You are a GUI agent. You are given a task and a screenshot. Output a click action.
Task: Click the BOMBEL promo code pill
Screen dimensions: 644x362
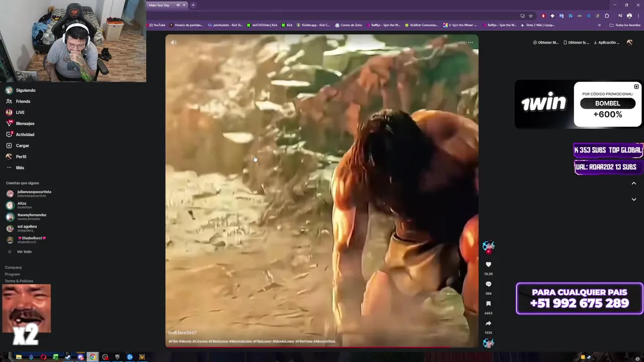[608, 103]
